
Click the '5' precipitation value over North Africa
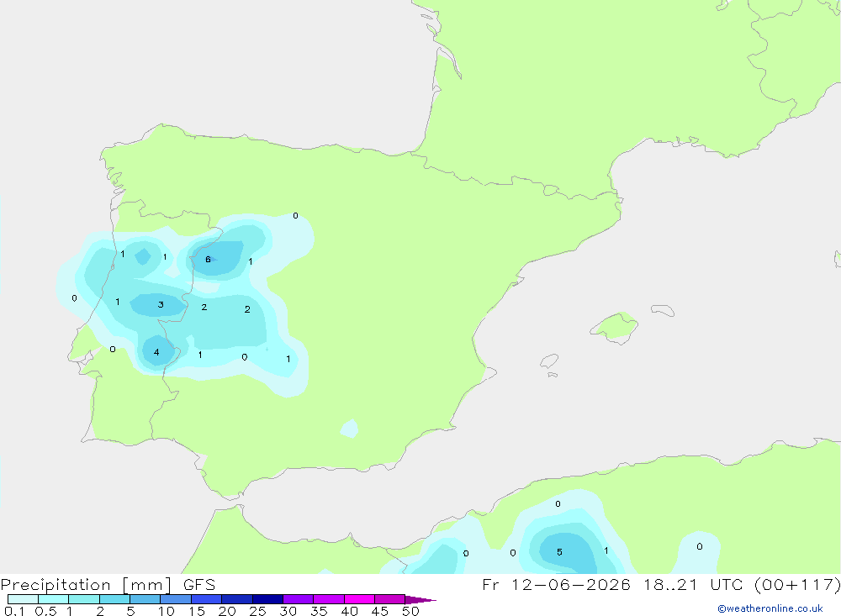(x=559, y=551)
